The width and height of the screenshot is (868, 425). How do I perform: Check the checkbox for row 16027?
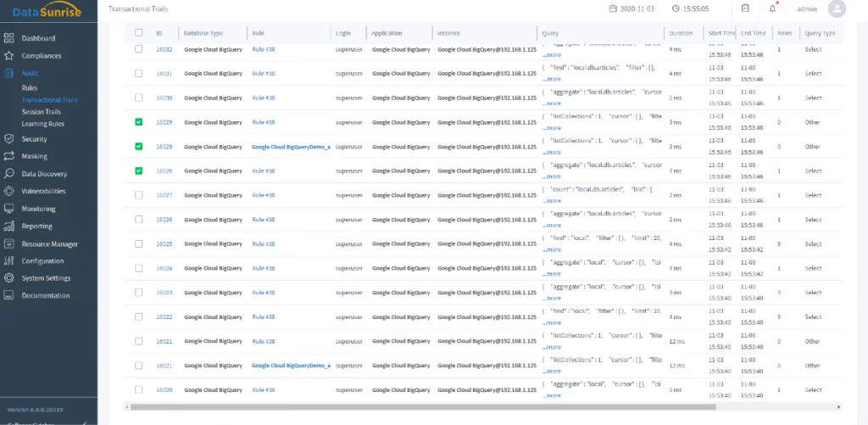139,195
